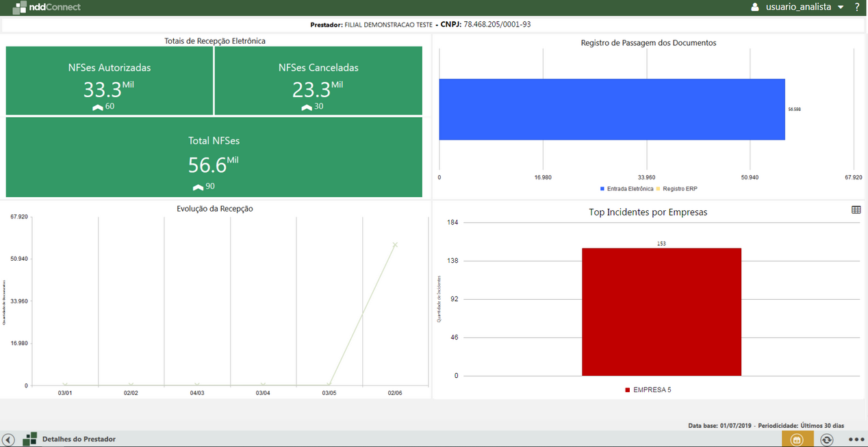868x447 pixels.
Task: Toggle EMPRESA 5 legend series
Action: tap(648, 389)
